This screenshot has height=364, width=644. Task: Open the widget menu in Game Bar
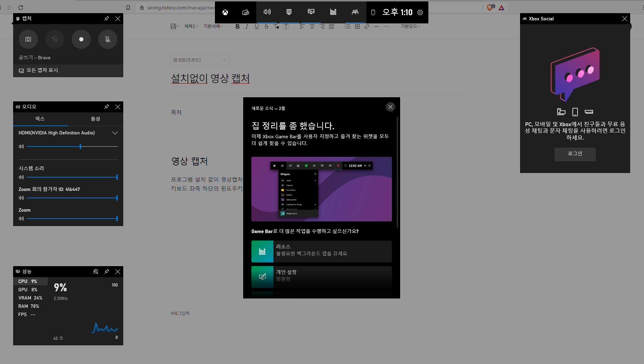pyautogui.click(x=246, y=12)
